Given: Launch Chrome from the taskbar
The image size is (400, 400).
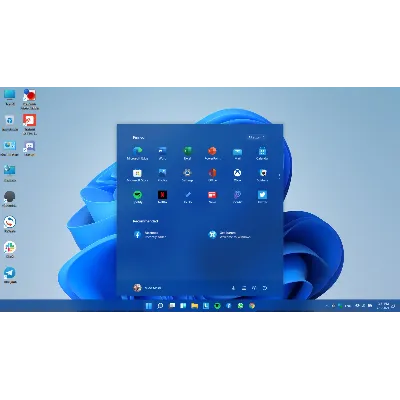Looking at the screenshot, I should tap(252, 305).
